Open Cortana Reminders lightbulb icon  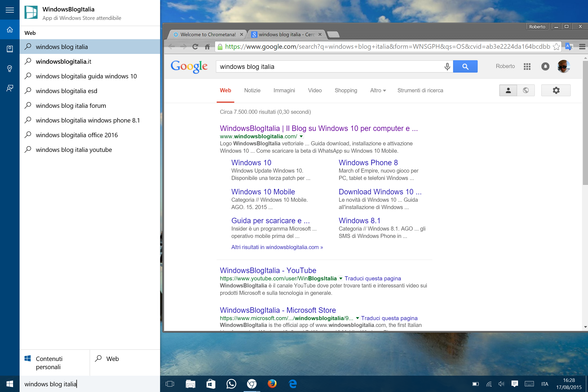[10, 69]
